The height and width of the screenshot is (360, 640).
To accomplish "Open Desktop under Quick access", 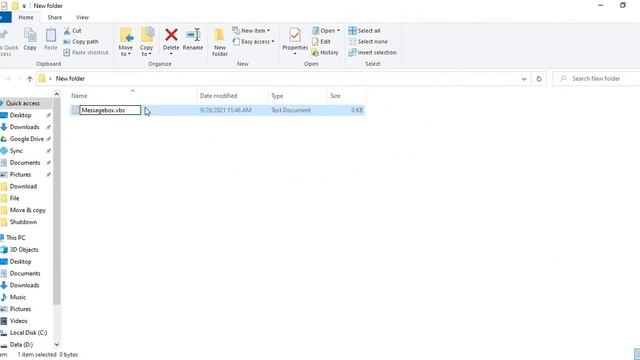I will (x=20, y=115).
